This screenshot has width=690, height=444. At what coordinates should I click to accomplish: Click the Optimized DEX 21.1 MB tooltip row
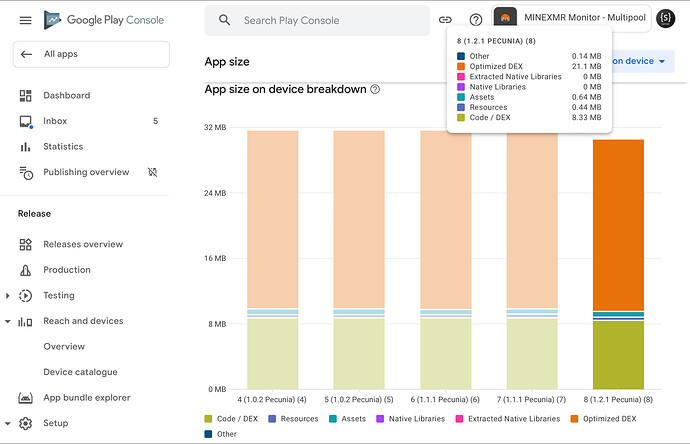click(x=529, y=66)
